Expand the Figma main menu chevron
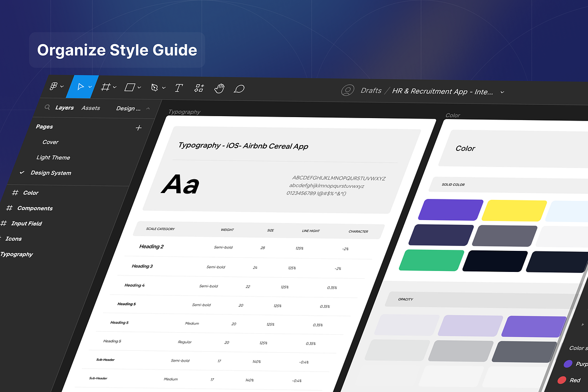Image resolution: width=588 pixels, height=392 pixels. point(62,87)
